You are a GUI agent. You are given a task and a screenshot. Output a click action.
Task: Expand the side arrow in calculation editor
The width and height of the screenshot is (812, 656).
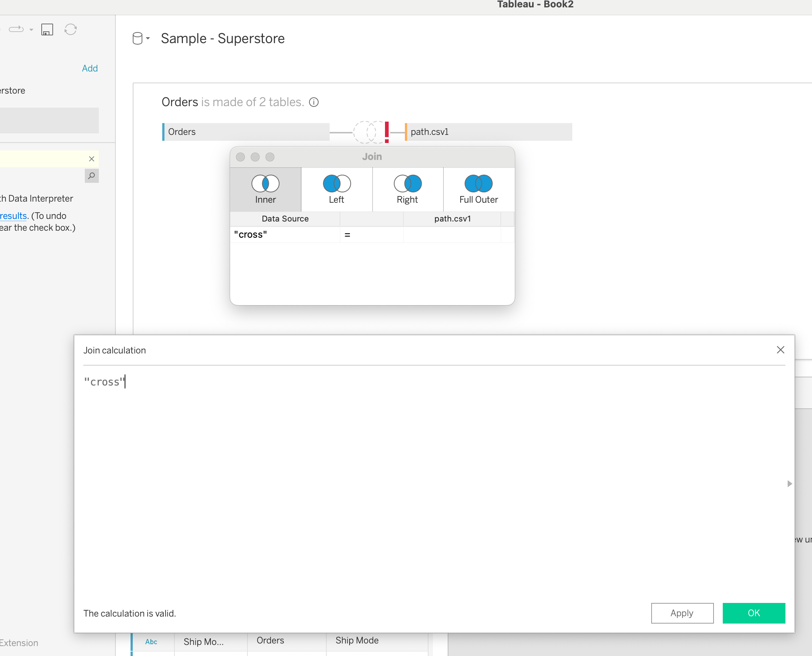pyautogui.click(x=789, y=484)
